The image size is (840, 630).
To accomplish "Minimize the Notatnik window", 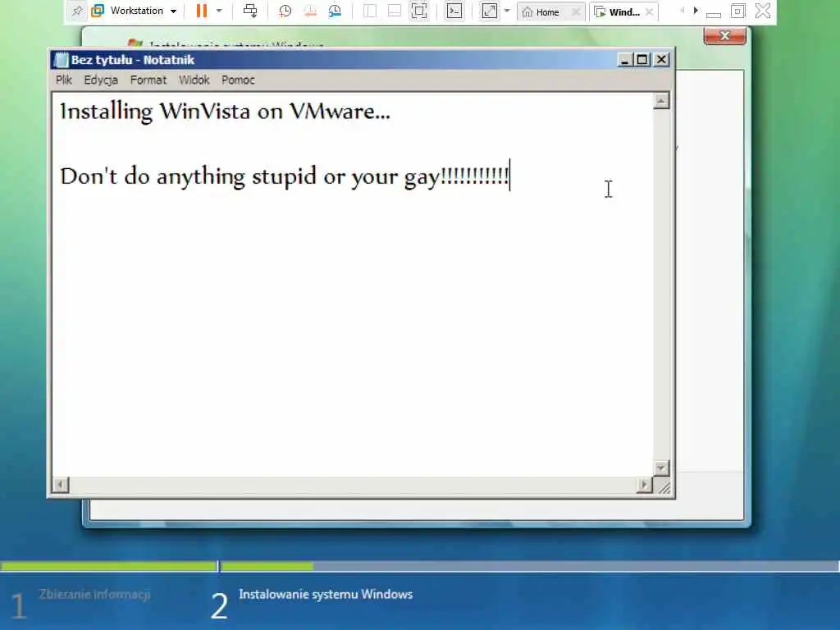I will click(x=623, y=59).
